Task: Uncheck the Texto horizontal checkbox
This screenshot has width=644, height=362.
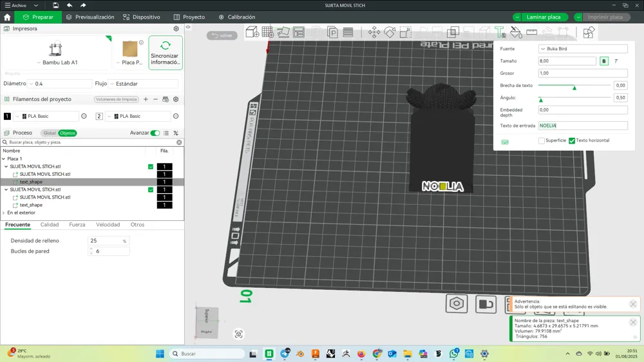Action: [572, 140]
